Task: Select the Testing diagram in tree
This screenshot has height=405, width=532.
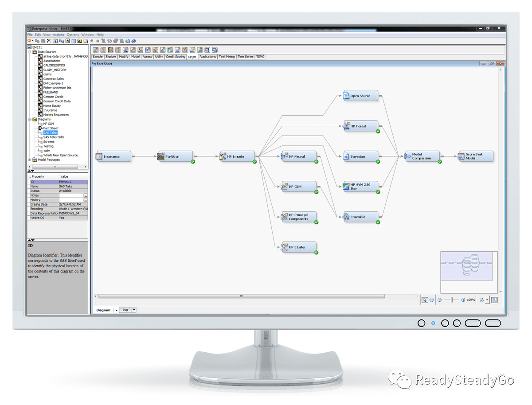Action: pyautogui.click(x=48, y=146)
